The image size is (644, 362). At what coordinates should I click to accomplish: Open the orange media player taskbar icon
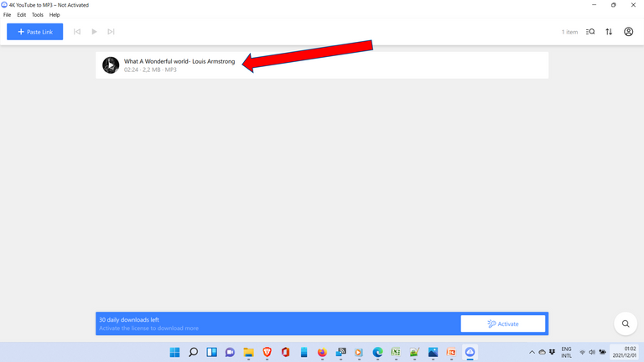359,352
